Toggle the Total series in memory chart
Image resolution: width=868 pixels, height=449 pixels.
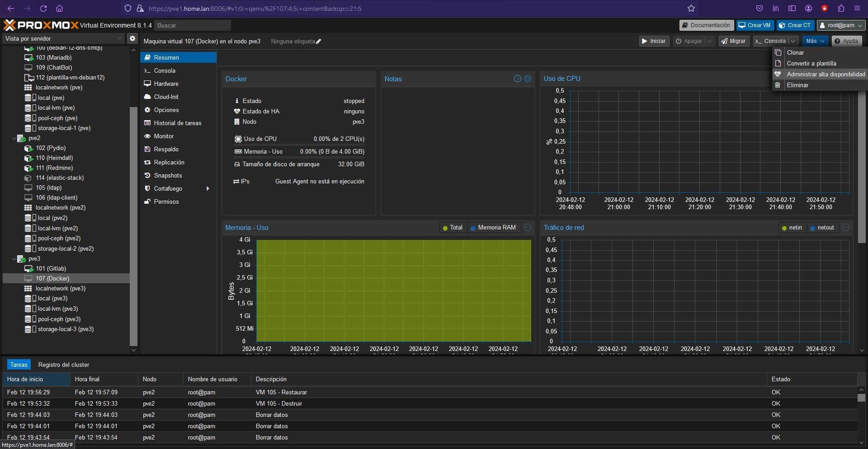[453, 228]
